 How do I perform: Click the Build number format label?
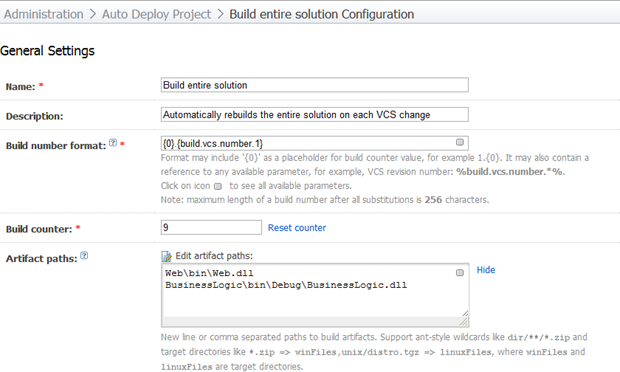click(56, 146)
